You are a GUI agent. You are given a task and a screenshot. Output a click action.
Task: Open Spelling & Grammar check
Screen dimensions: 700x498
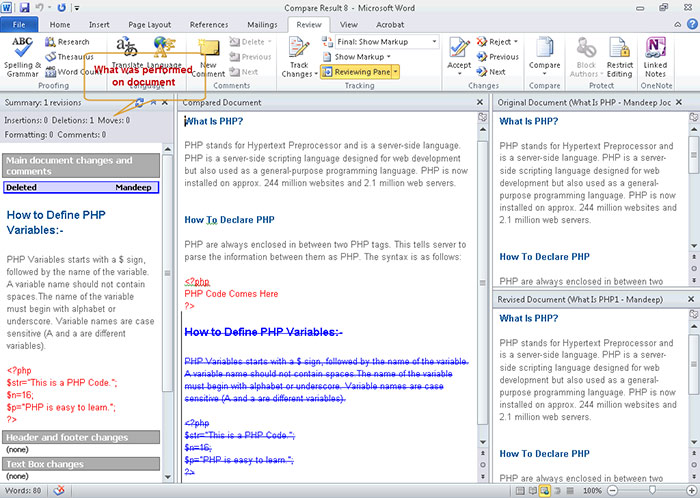tap(22, 57)
